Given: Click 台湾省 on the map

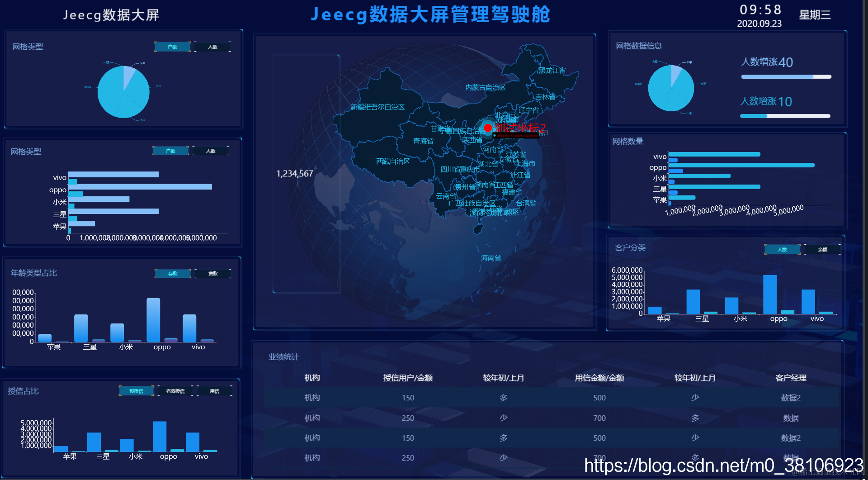Looking at the screenshot, I should [x=526, y=203].
